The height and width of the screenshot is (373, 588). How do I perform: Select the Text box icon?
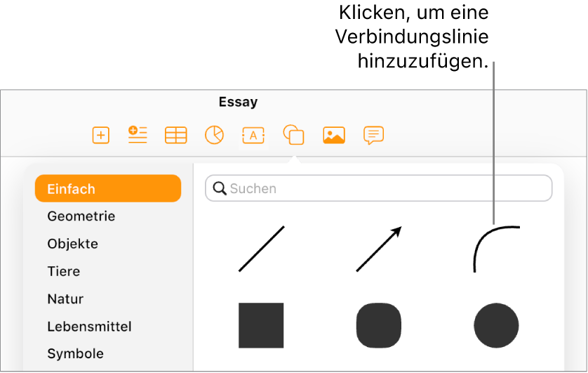click(253, 135)
